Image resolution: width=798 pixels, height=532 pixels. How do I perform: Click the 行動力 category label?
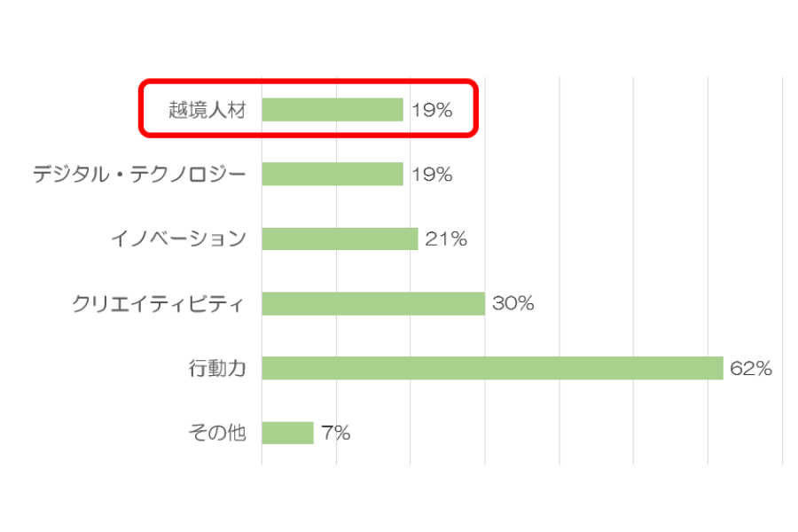click(x=217, y=368)
